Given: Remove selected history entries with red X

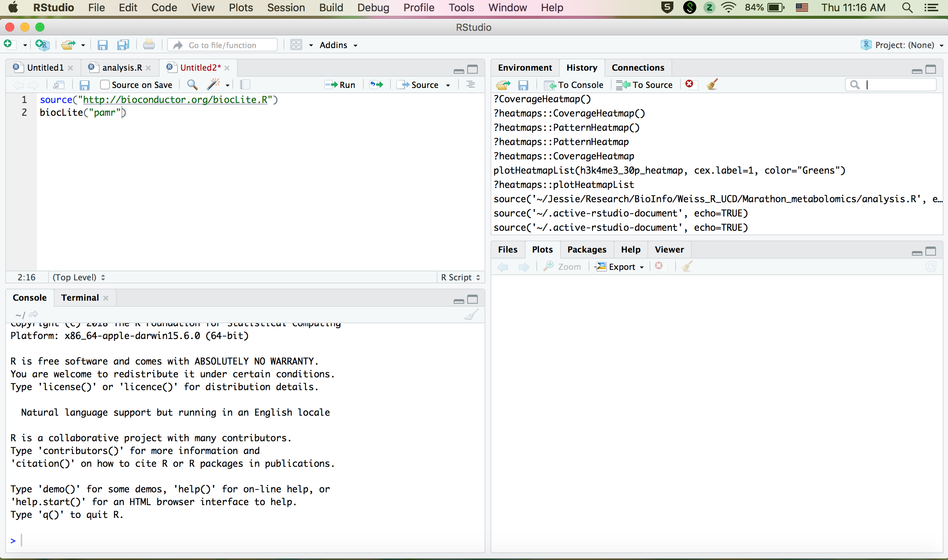Looking at the screenshot, I should (x=689, y=84).
